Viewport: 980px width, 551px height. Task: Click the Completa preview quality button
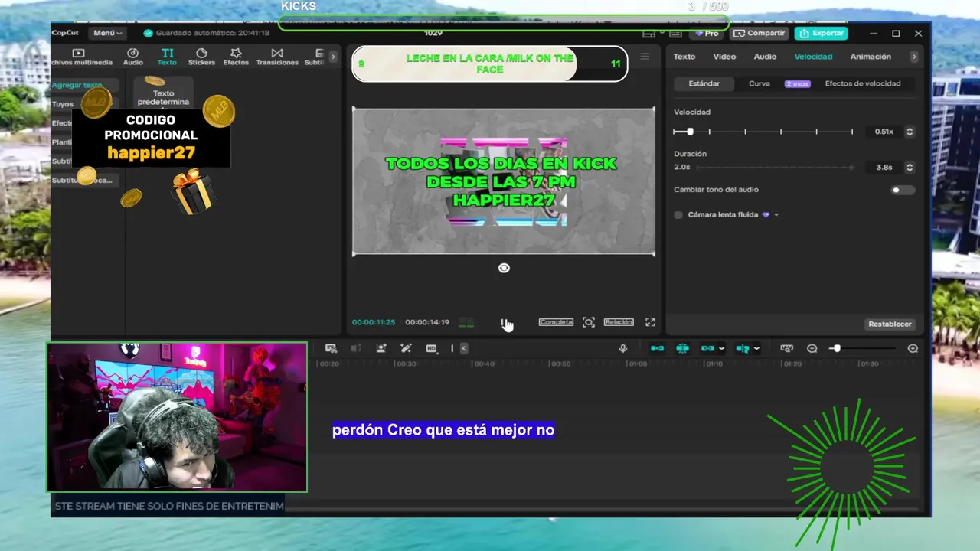pos(556,322)
